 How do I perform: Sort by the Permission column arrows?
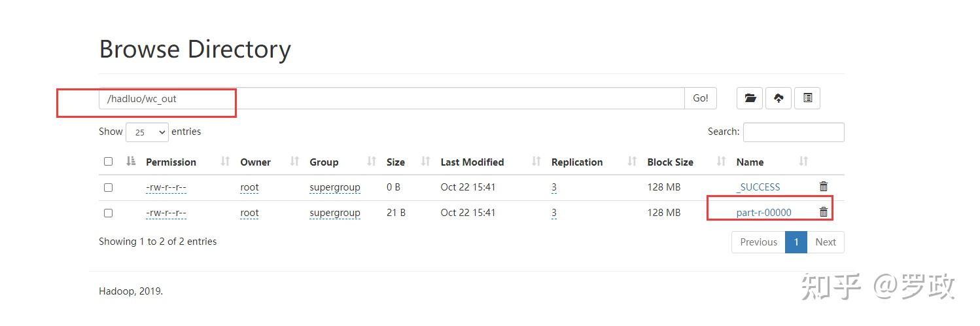coord(225,162)
